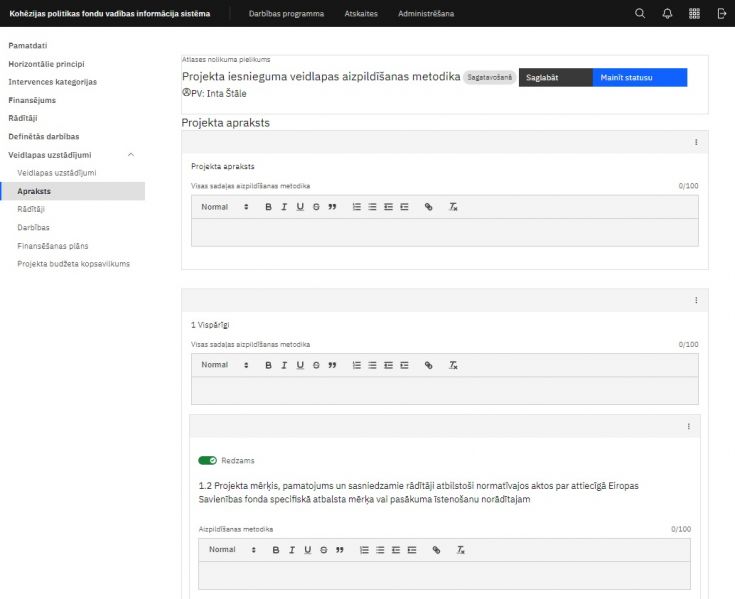The height and width of the screenshot is (599, 735).
Task: Toggle underline in section 1.2 editor
Action: [308, 550]
